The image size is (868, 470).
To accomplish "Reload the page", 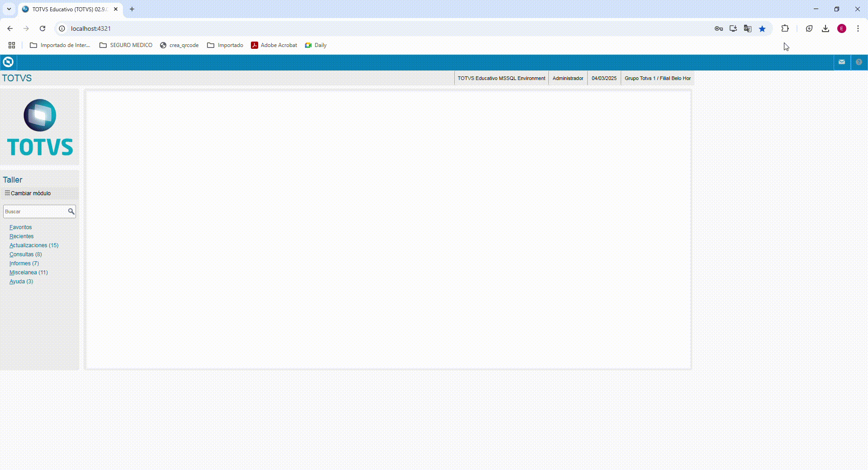I will (x=42, y=28).
